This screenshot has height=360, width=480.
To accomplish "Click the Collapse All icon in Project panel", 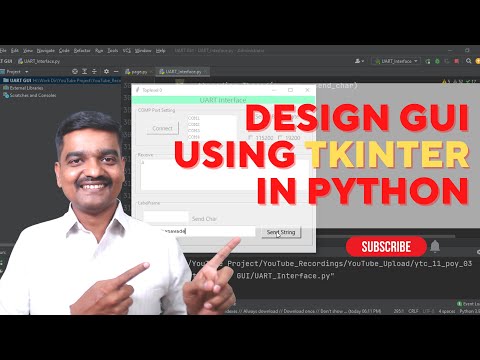I will tap(94, 71).
